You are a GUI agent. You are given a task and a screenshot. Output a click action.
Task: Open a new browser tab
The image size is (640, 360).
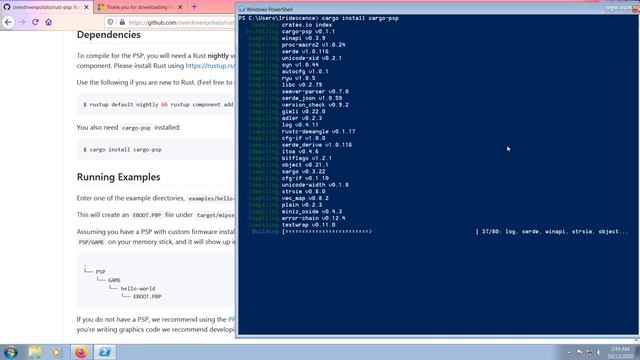[x=194, y=7]
